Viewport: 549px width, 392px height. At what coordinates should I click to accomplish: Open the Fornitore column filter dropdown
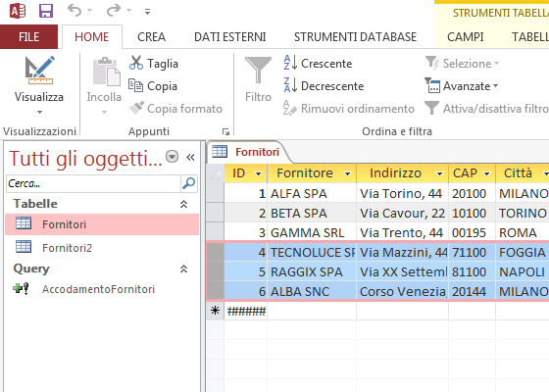(347, 173)
